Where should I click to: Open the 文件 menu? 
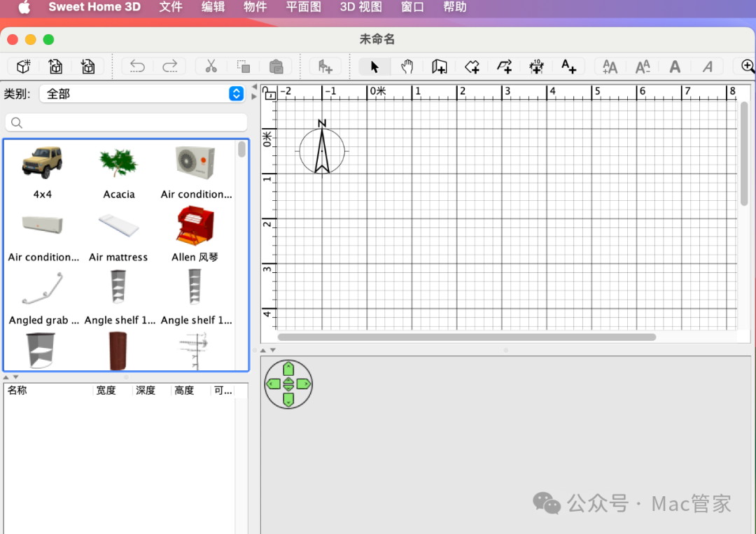(x=171, y=7)
